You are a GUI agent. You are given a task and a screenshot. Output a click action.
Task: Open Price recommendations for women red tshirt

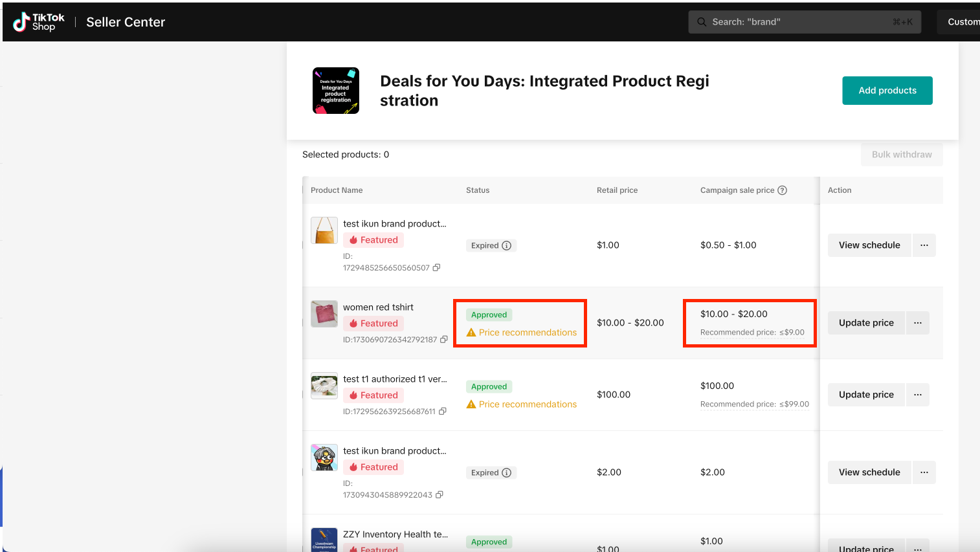click(527, 333)
